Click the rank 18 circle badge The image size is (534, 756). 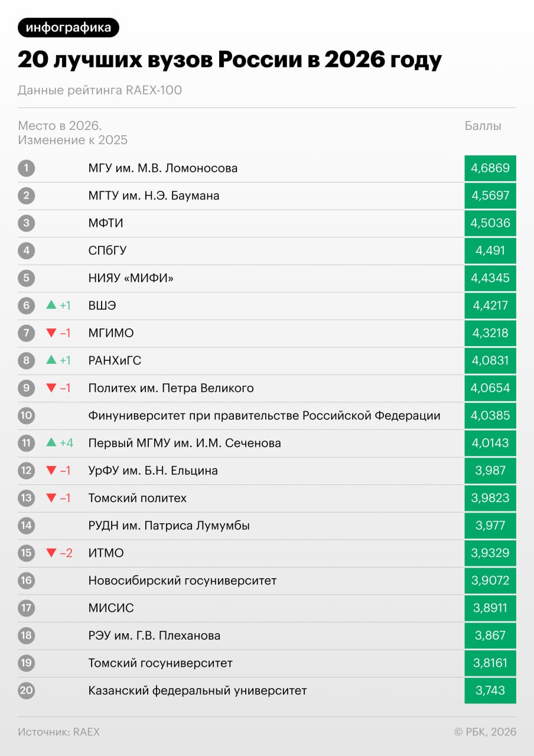pos(27,636)
